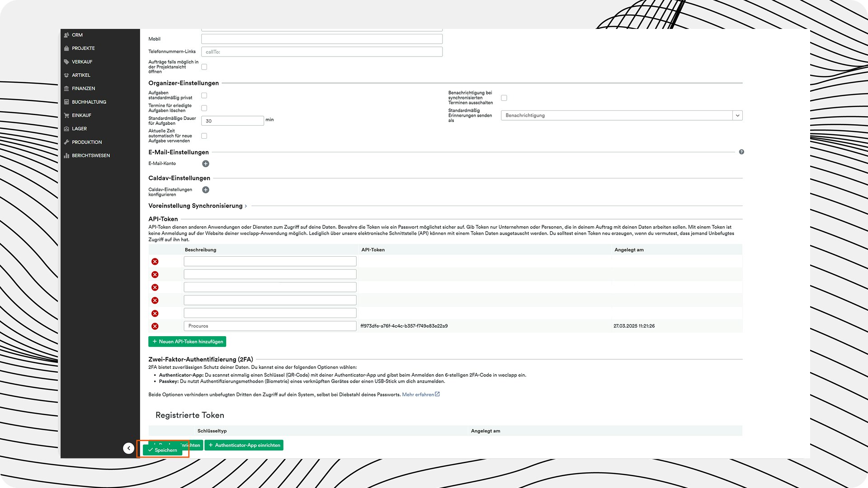
Task: Open the Buchhaltung menu
Action: (x=89, y=102)
